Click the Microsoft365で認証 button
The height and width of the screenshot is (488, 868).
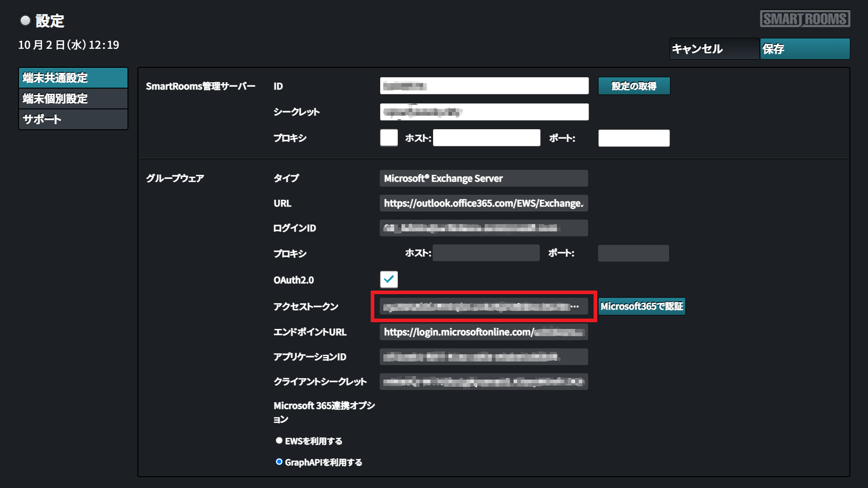click(x=642, y=306)
